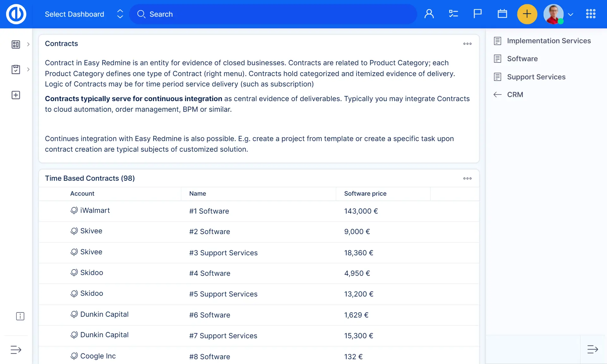Image resolution: width=607 pixels, height=364 pixels.
Task: Open the task checklist icon in header
Action: (453, 14)
